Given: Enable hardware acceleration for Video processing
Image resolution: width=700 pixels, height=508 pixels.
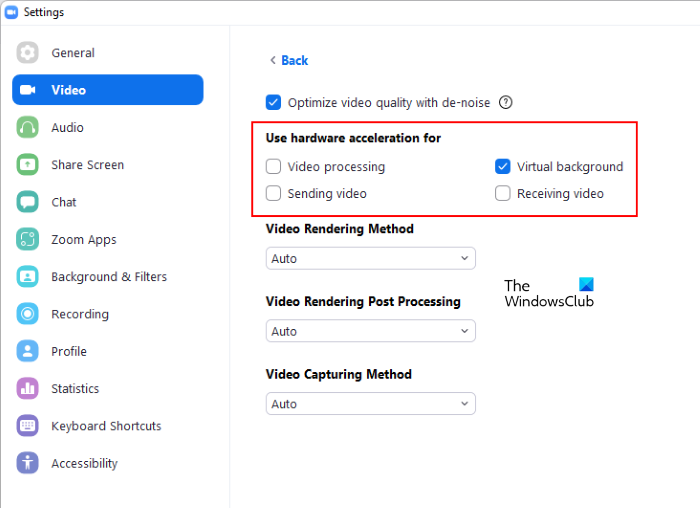Looking at the screenshot, I should click(x=274, y=167).
